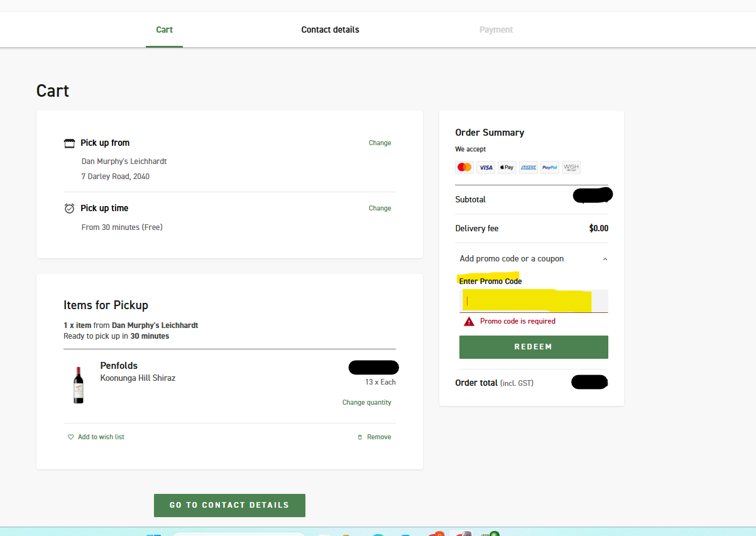Select the greyed-out Payment step

click(496, 30)
